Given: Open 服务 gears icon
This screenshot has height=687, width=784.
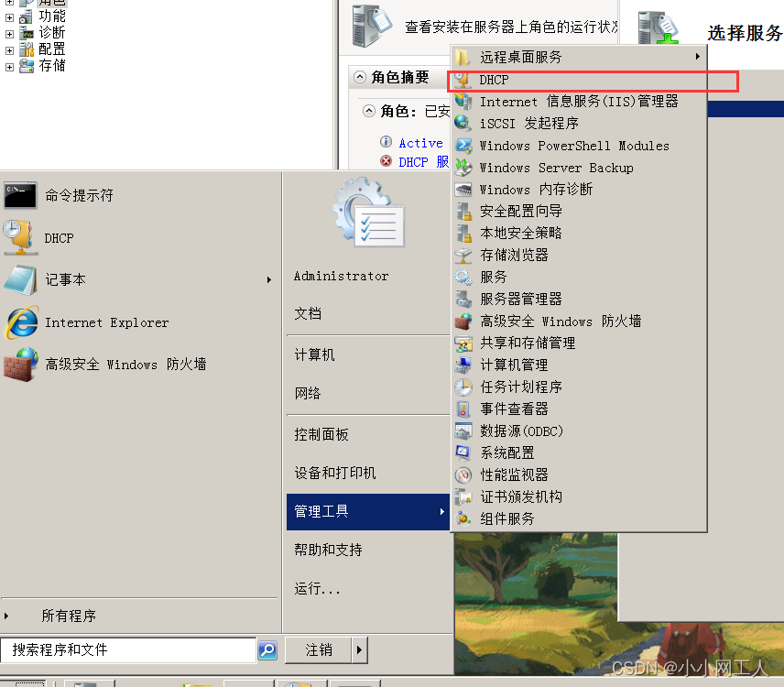Looking at the screenshot, I should [463, 277].
